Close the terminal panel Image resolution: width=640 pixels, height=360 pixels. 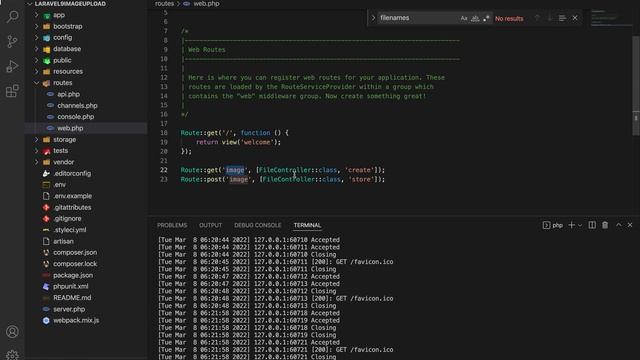pyautogui.click(x=630, y=225)
